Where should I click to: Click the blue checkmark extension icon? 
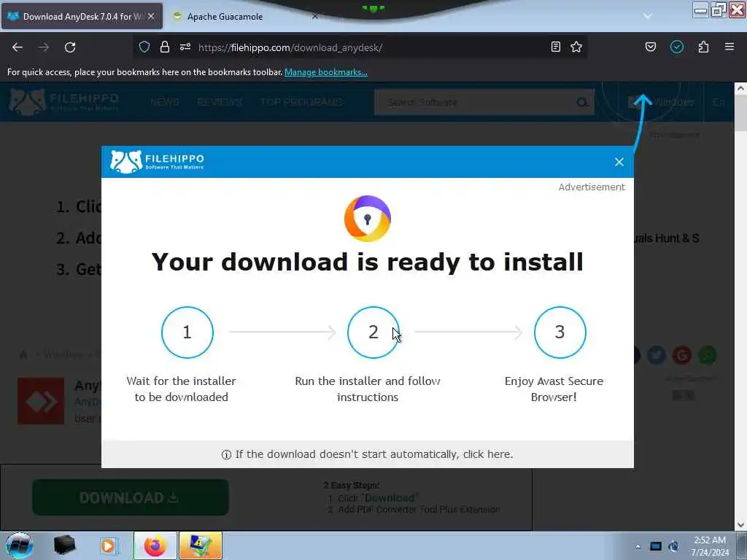(677, 47)
